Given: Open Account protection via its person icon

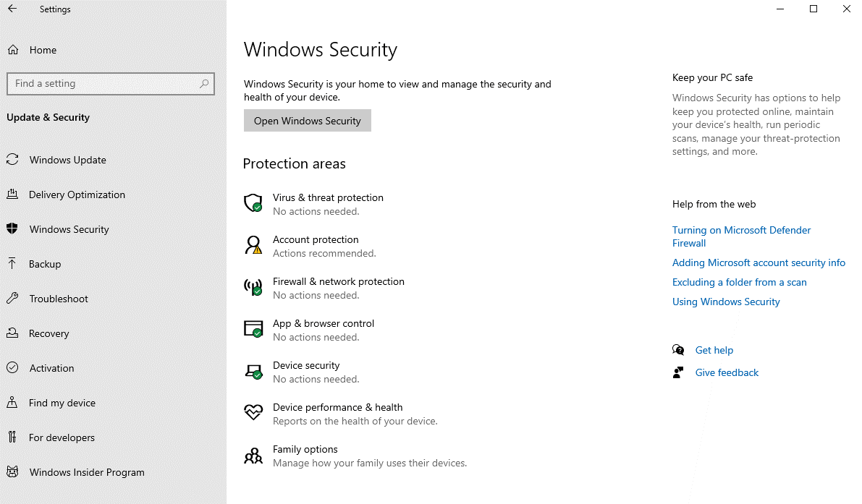Looking at the screenshot, I should 253,245.
